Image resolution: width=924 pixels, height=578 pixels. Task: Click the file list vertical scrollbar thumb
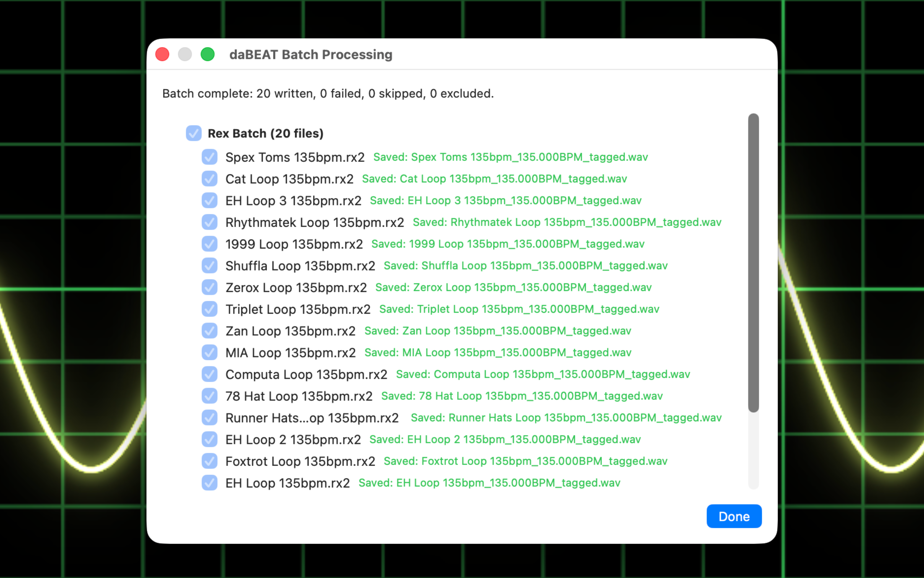point(753,263)
